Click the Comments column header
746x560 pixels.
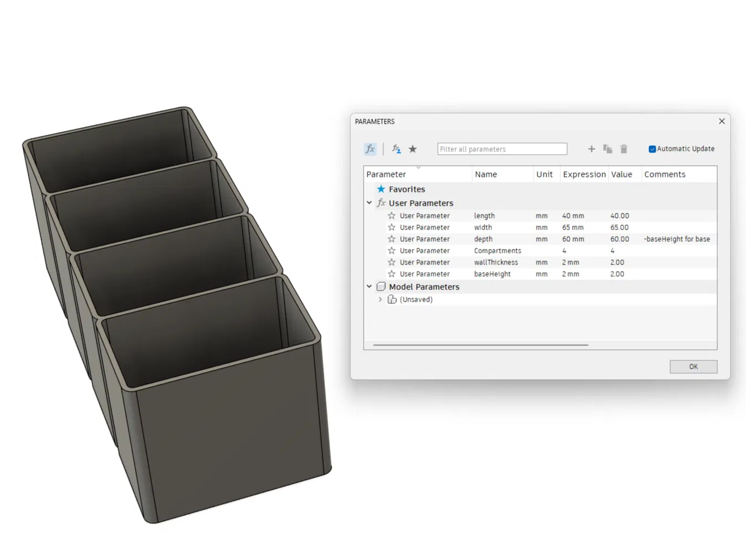(679, 174)
